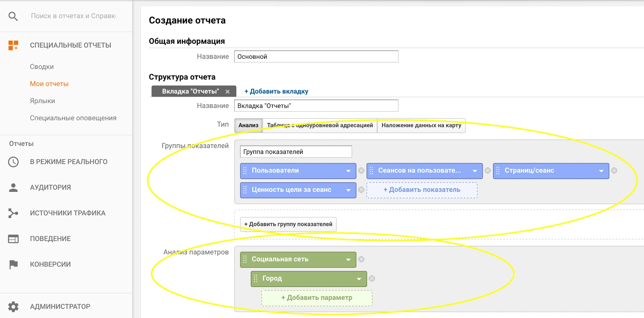644x318 pixels.
Task: Click the report Название field with Основной
Action: (x=316, y=56)
